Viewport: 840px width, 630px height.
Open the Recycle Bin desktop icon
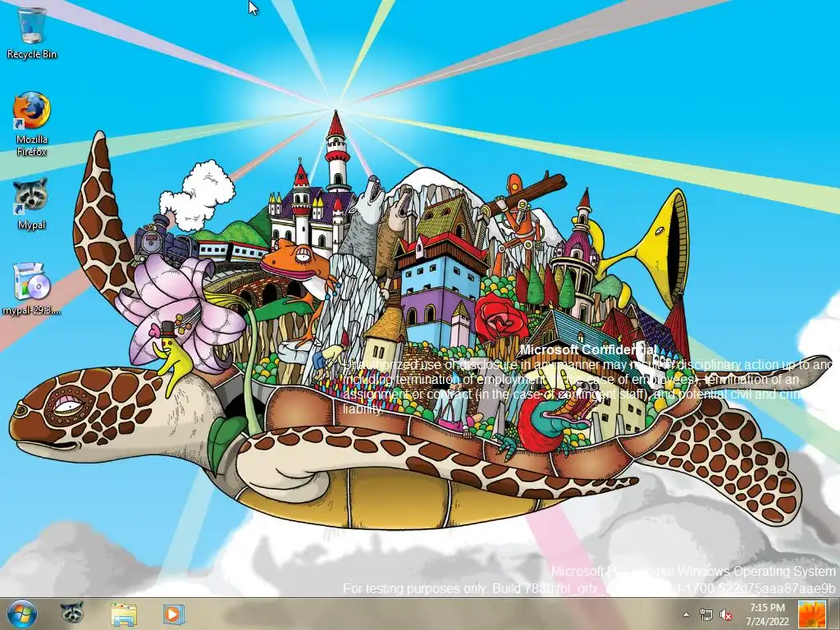pos(32,31)
